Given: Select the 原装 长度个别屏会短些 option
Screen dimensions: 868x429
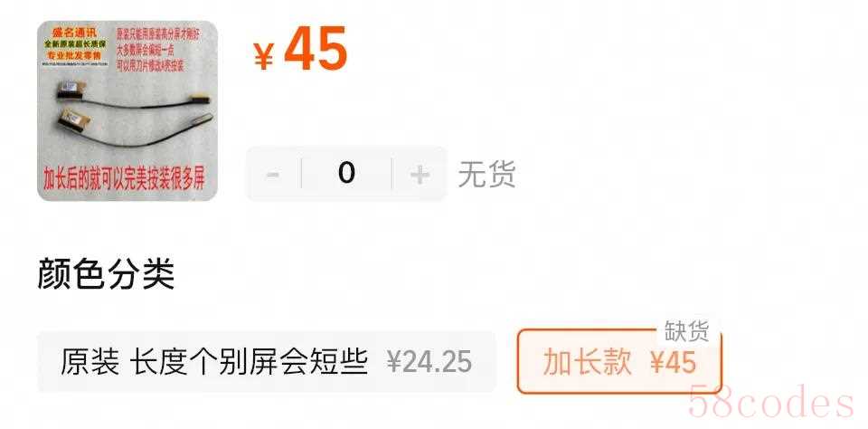Looking at the screenshot, I should pos(266,362).
